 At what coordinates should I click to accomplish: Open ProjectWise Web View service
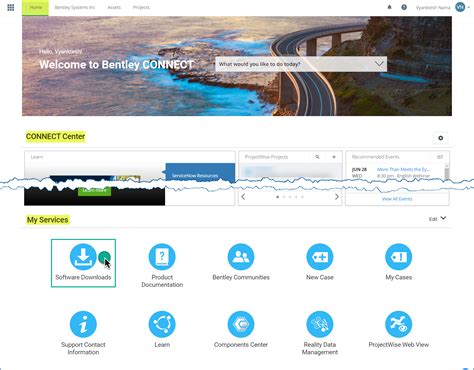tap(398, 329)
